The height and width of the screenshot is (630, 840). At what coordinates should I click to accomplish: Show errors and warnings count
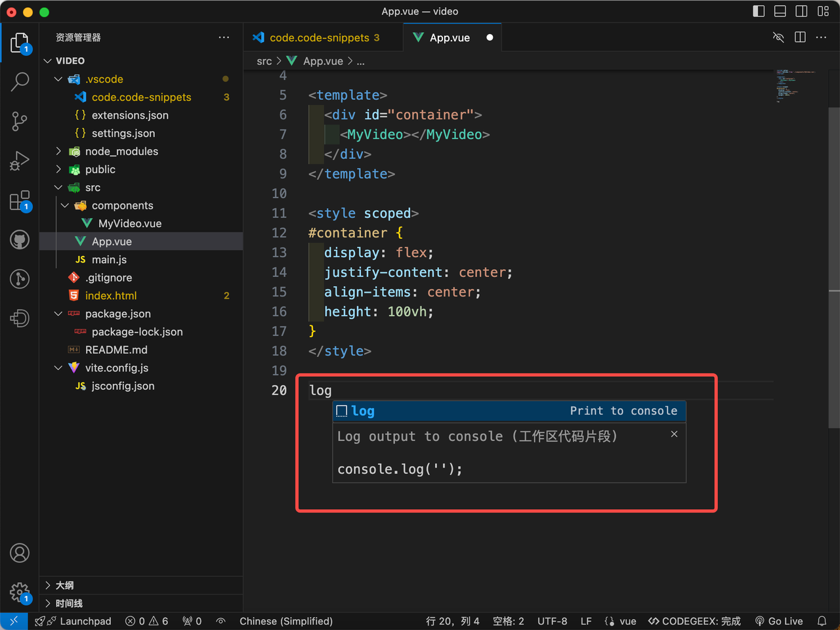pos(147,621)
